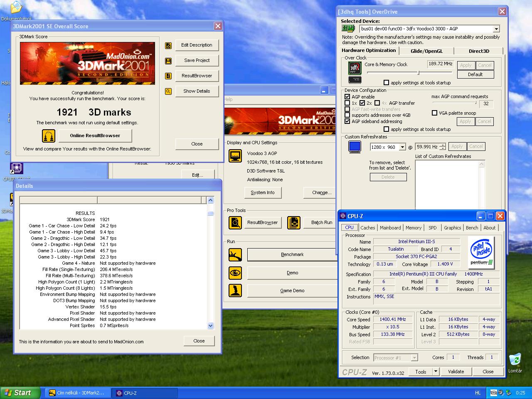
Task: Click Validate in CPU-Z
Action: click(x=456, y=372)
